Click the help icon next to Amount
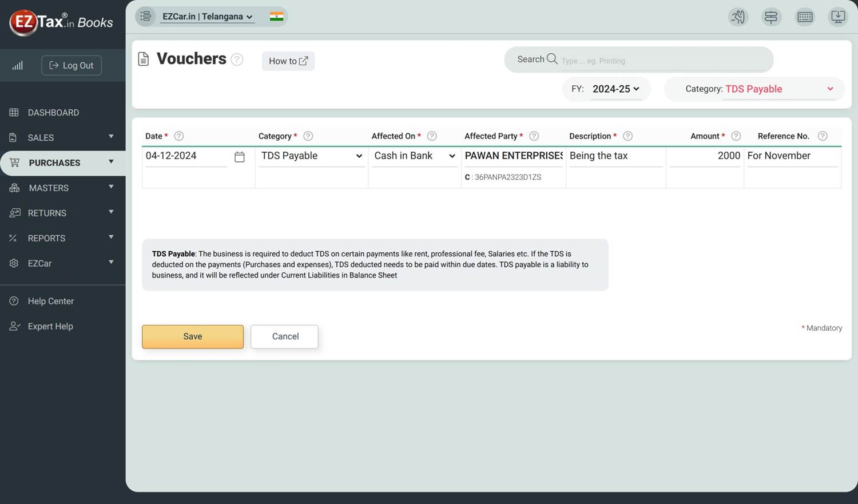Image resolution: width=858 pixels, height=504 pixels. tap(736, 136)
